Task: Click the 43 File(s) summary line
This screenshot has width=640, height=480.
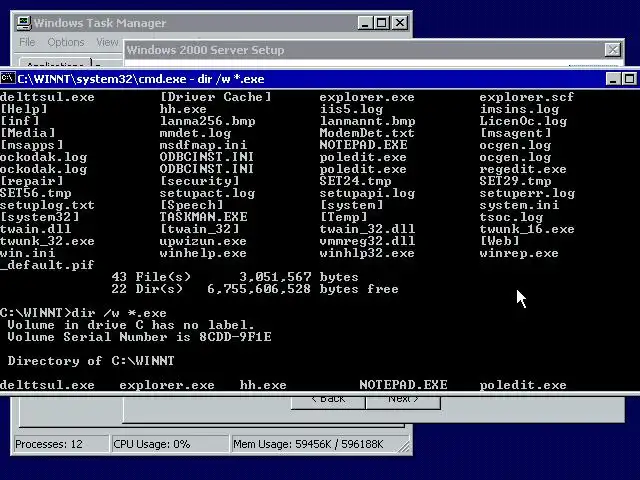Action: [x=235, y=277]
